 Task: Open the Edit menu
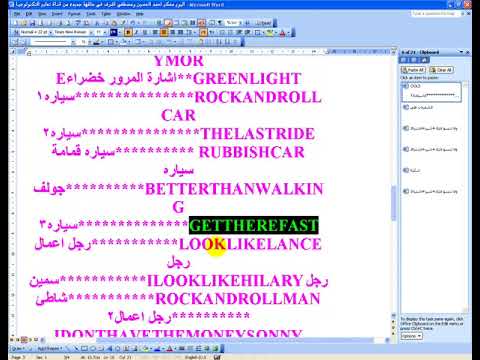click(x=29, y=14)
